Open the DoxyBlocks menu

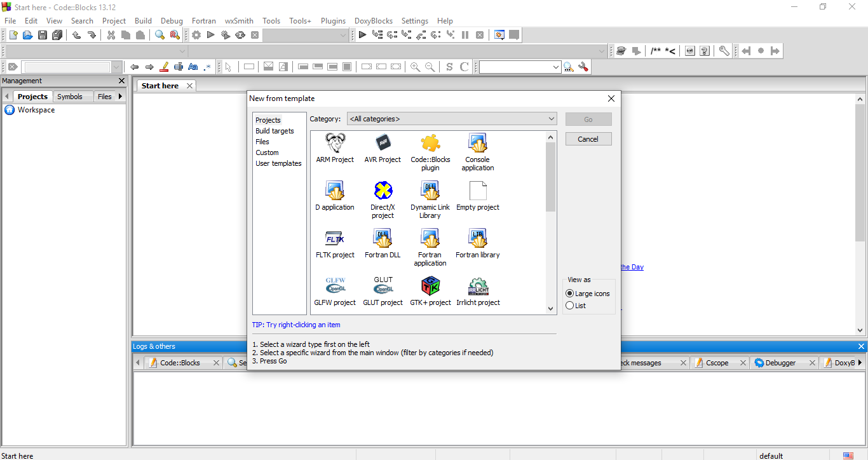[373, 21]
